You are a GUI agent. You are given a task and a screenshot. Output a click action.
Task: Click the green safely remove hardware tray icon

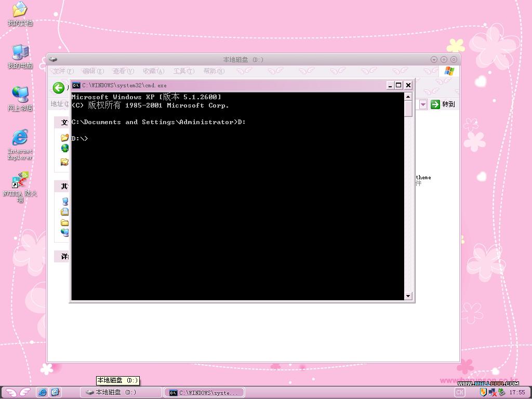(501, 392)
